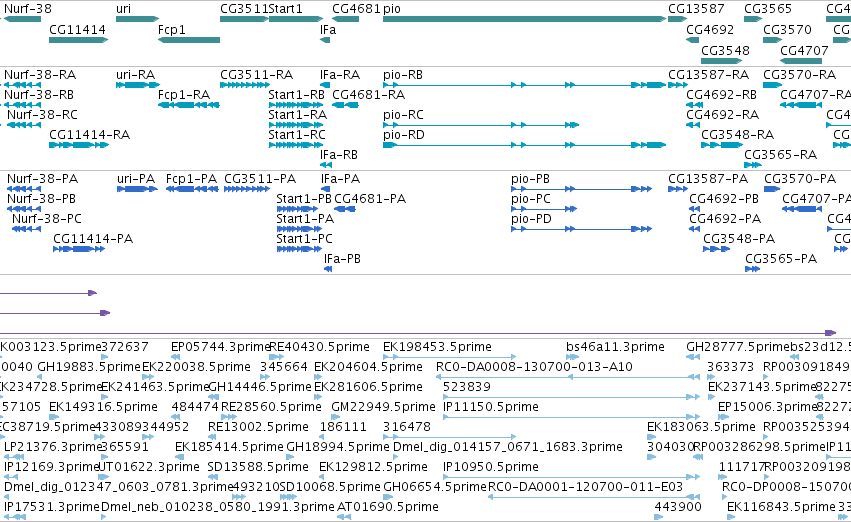The width and height of the screenshot is (851, 522).
Task: Click the CG4681-RA transcript
Action: (345, 105)
